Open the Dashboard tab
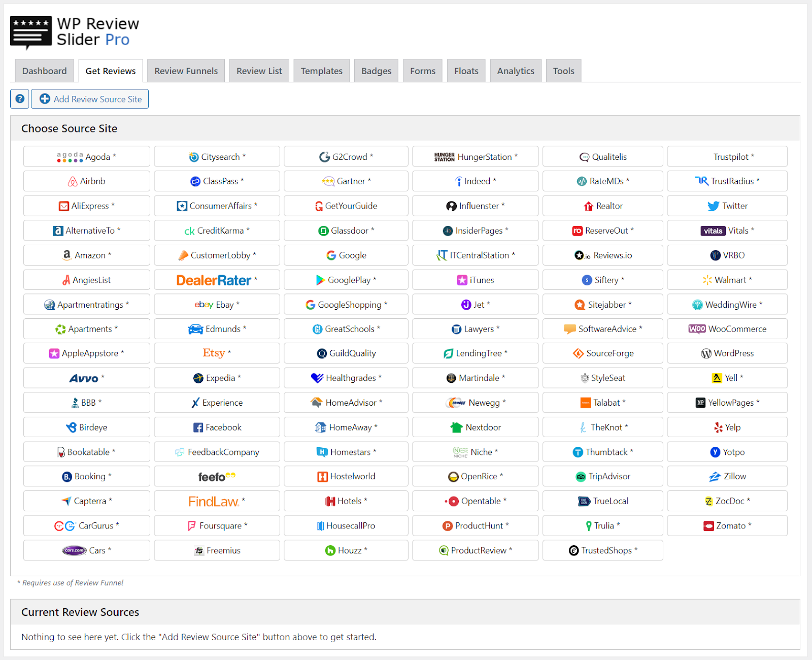The width and height of the screenshot is (812, 660). (45, 71)
